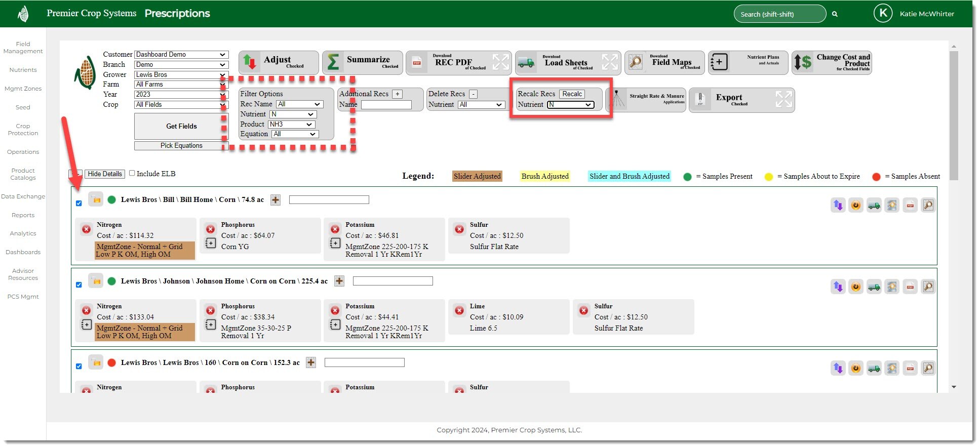Click the orange reset icon on Lewis Bros 160 row
The height and width of the screenshot is (448, 980).
click(855, 369)
